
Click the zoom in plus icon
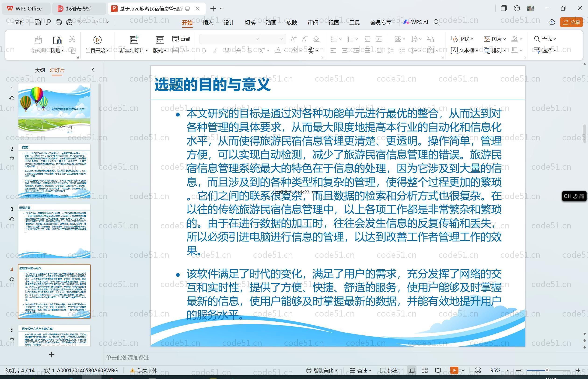point(578,370)
